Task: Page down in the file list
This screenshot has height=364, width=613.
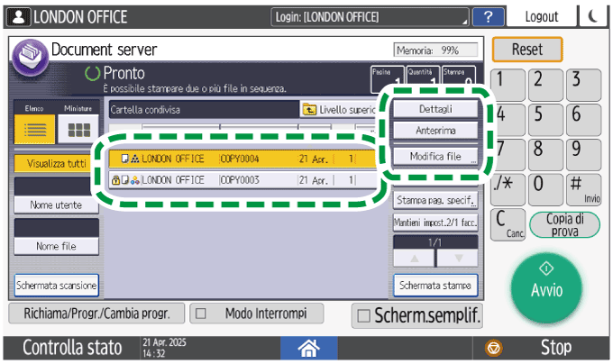Action: click(x=458, y=259)
